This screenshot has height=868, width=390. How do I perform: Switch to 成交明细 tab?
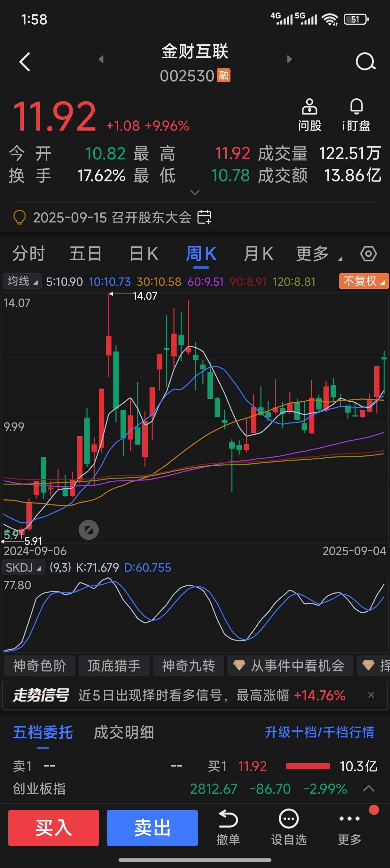[123, 732]
